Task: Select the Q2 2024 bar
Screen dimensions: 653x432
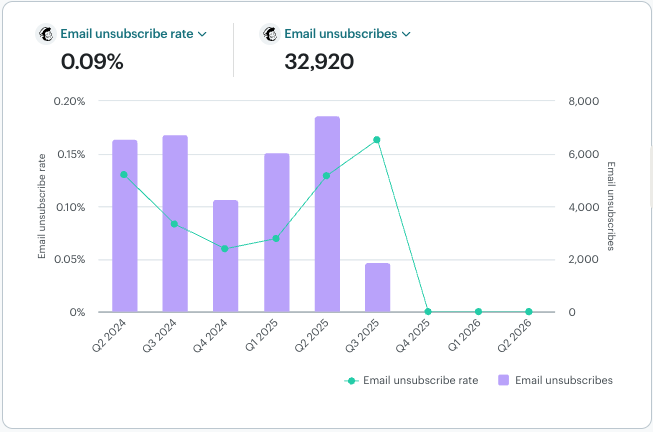Action: [x=125, y=226]
